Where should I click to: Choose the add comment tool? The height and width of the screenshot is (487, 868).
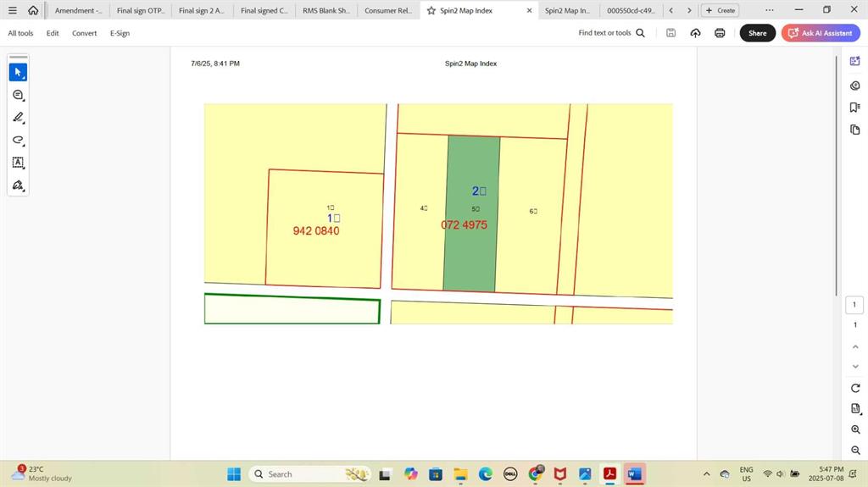[x=18, y=95]
